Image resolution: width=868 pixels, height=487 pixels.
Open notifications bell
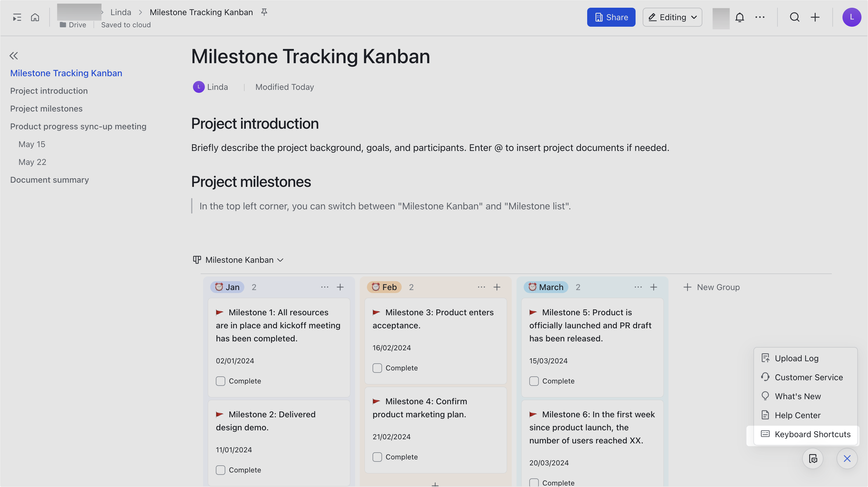pos(740,17)
